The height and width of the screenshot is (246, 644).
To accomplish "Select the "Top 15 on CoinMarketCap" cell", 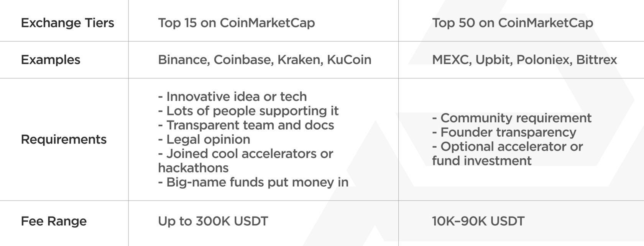I will click(x=236, y=23).
